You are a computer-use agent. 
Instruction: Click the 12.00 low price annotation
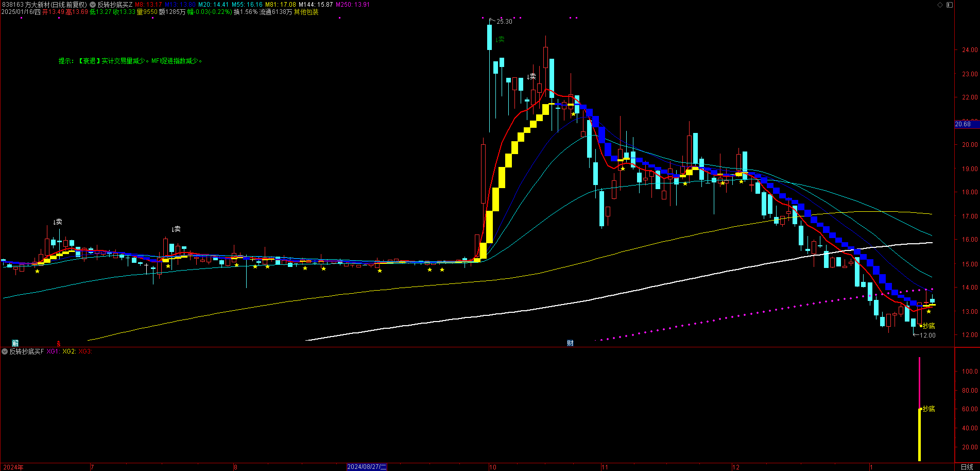click(927, 335)
